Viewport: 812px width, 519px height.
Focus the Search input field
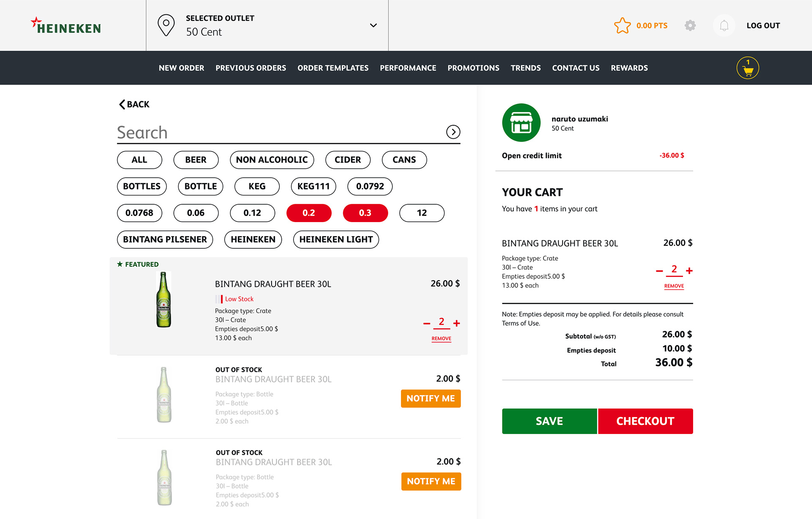(279, 132)
